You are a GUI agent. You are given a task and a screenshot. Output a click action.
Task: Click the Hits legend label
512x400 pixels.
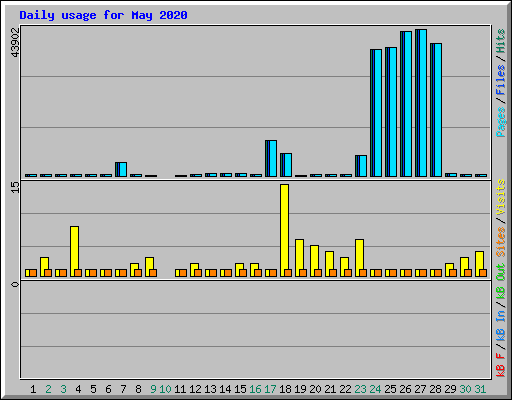[501, 41]
